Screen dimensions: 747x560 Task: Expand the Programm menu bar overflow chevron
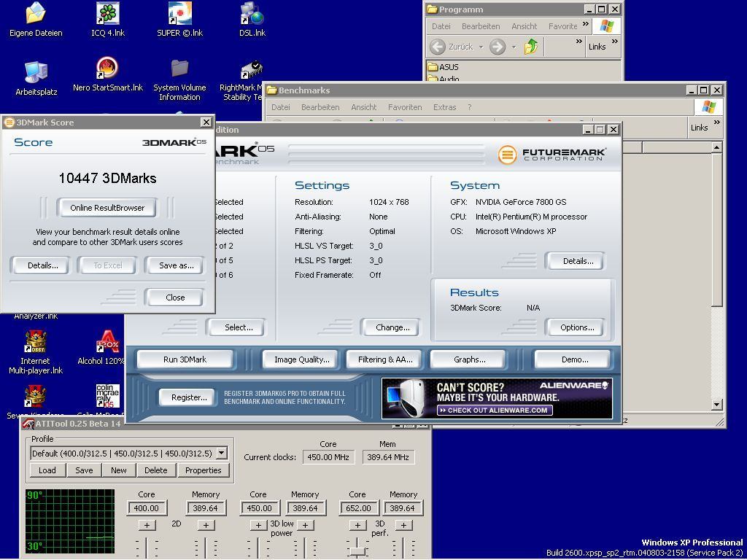pyautogui.click(x=586, y=23)
